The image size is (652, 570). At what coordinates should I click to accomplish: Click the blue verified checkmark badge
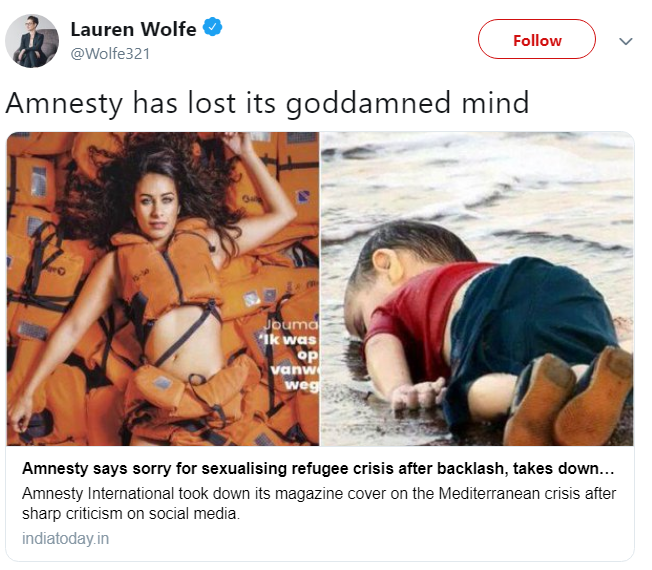coord(212,27)
